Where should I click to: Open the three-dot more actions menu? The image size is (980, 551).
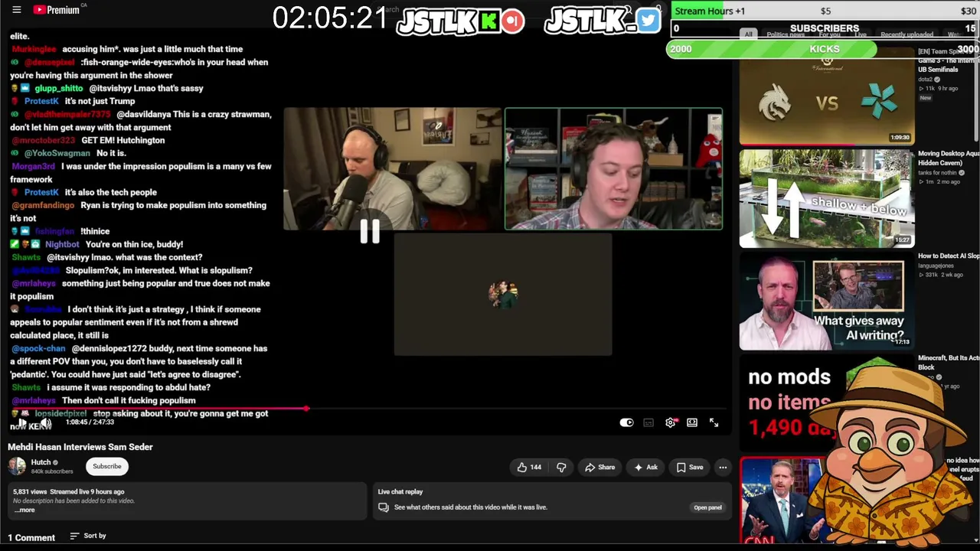(x=723, y=467)
